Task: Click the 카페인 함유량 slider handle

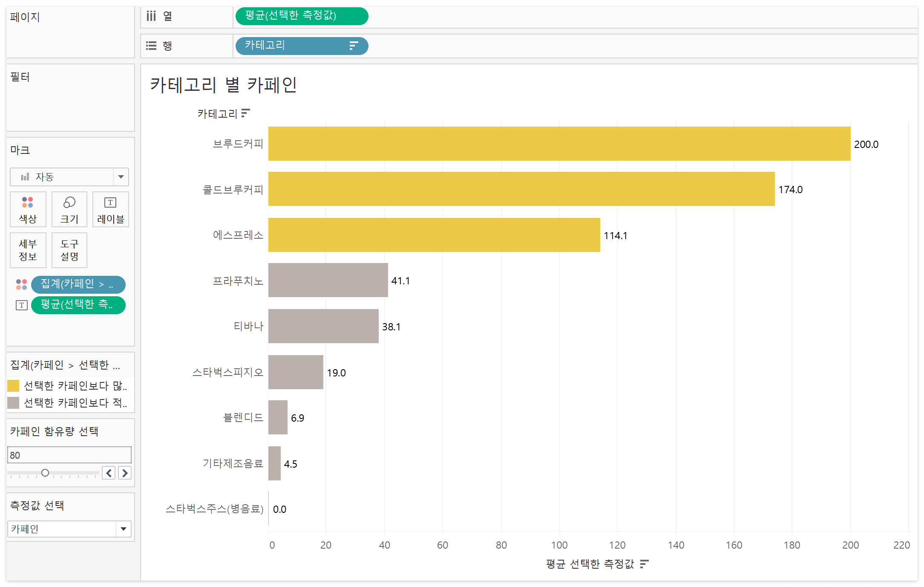Action: click(45, 473)
